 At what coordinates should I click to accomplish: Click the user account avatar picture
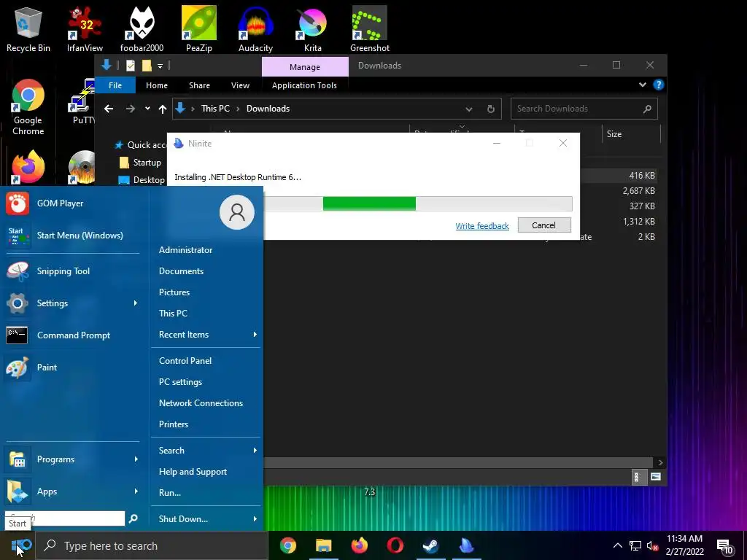pyautogui.click(x=237, y=212)
